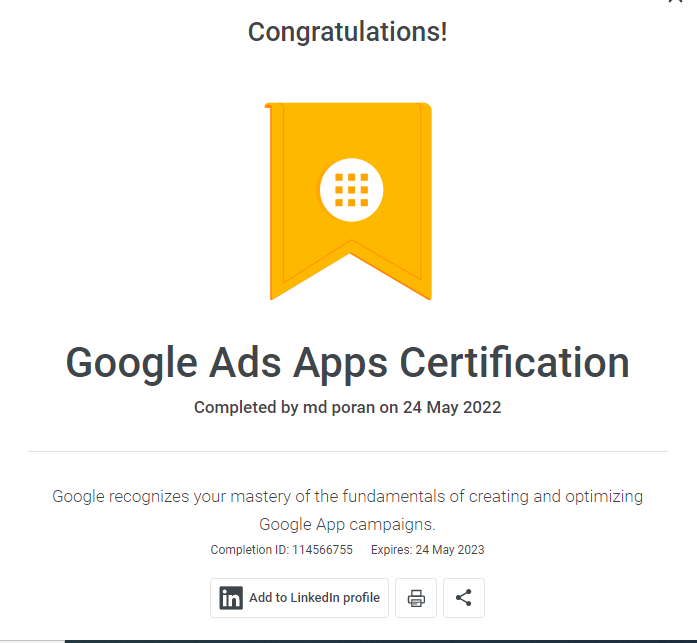This screenshot has width=697, height=643.
Task: Print the certificate using the printer icon
Action: (416, 598)
